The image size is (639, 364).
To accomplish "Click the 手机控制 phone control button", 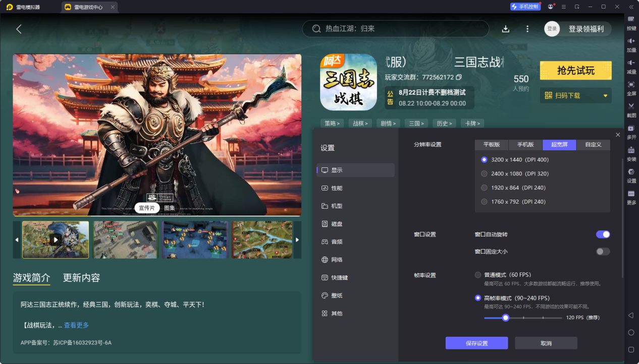I will [525, 7].
